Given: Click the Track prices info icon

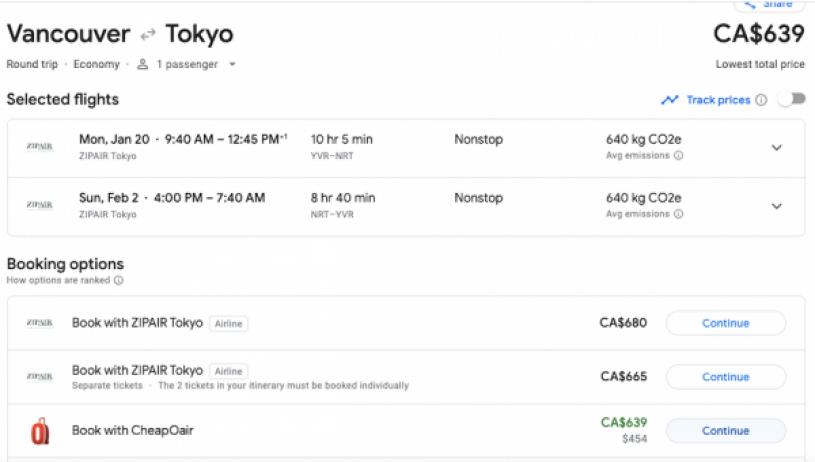Looking at the screenshot, I should [761, 100].
